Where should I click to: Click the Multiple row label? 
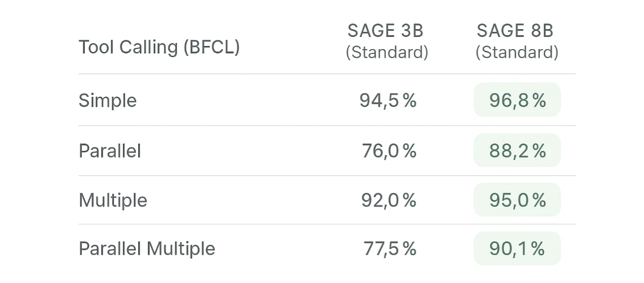click(113, 200)
